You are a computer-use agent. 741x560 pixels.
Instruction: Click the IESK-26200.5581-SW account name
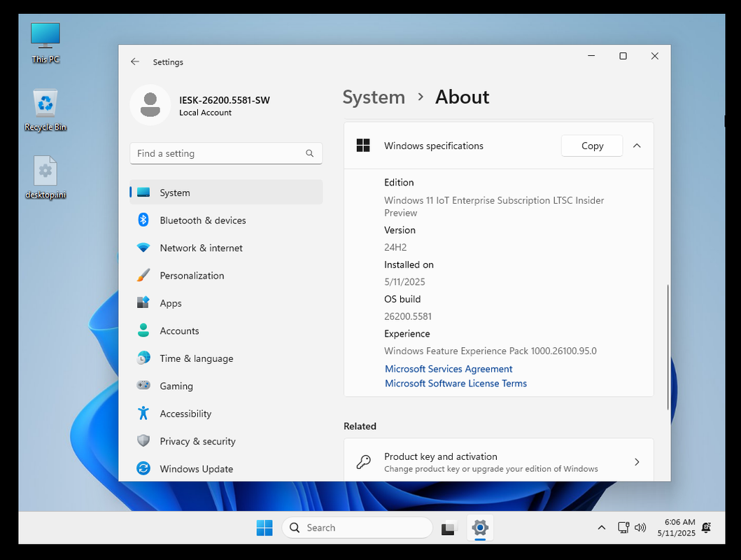[224, 99]
